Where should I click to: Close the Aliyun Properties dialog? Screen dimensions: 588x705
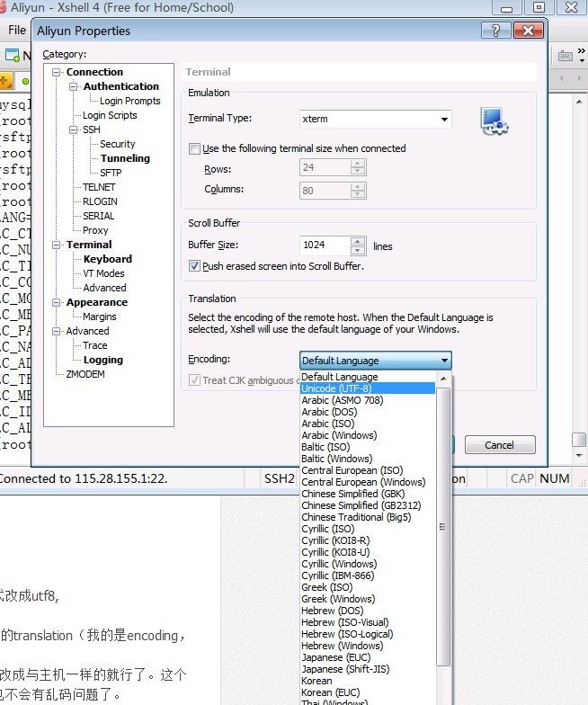(x=529, y=31)
